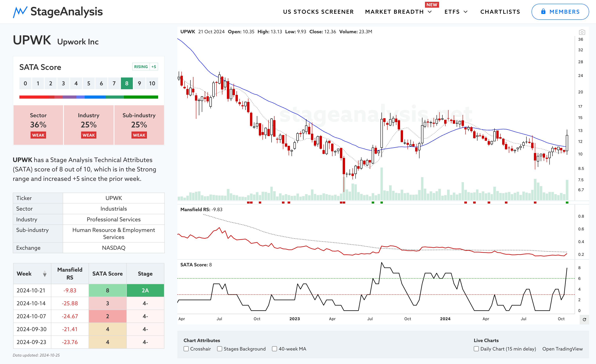Click the UPWK ticker value in the table

click(113, 198)
